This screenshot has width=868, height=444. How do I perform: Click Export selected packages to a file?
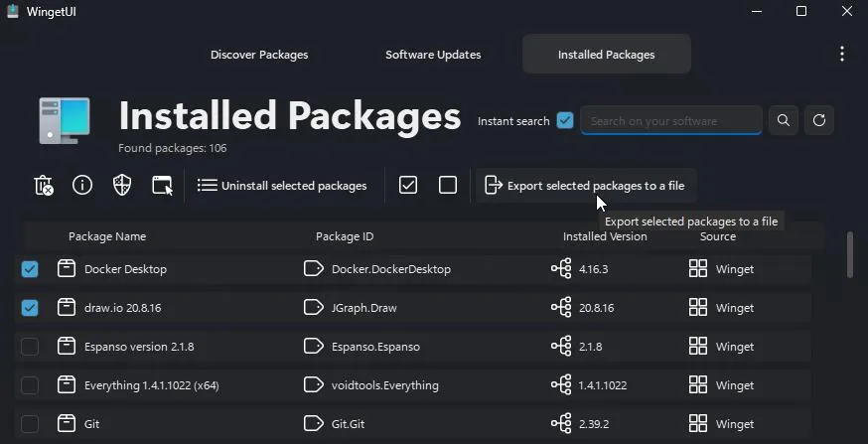click(x=586, y=186)
